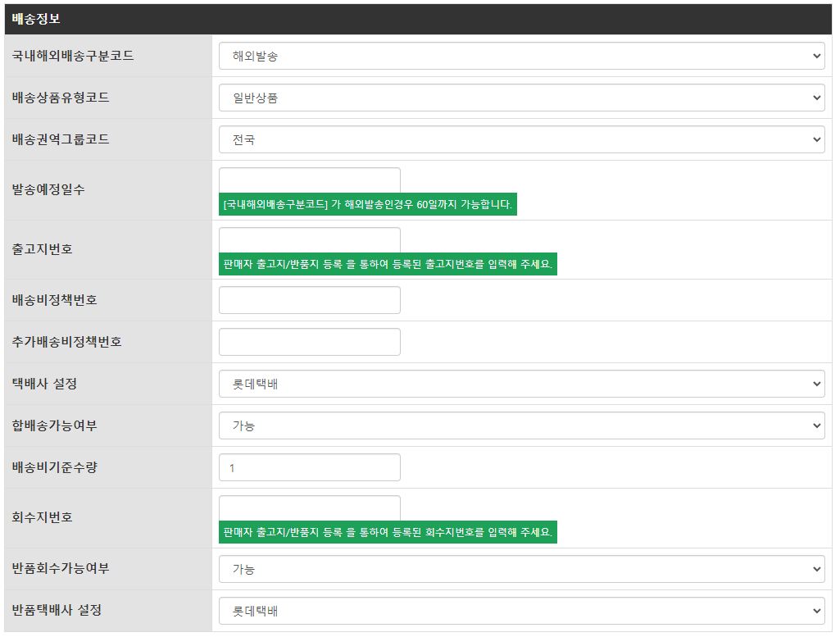The image size is (840, 637).
Task: Select the 추가배송비정책번호 text field
Action: coord(309,342)
